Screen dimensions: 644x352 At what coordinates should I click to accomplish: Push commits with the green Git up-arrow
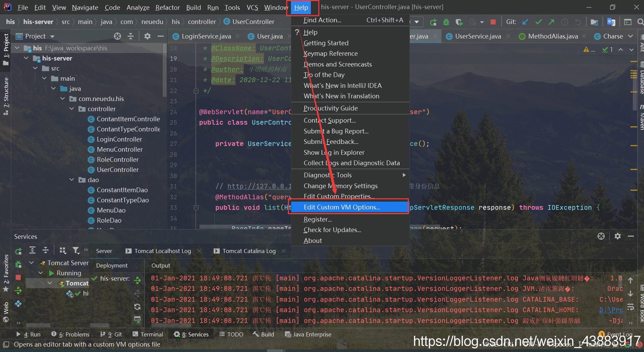pyautogui.click(x=552, y=22)
